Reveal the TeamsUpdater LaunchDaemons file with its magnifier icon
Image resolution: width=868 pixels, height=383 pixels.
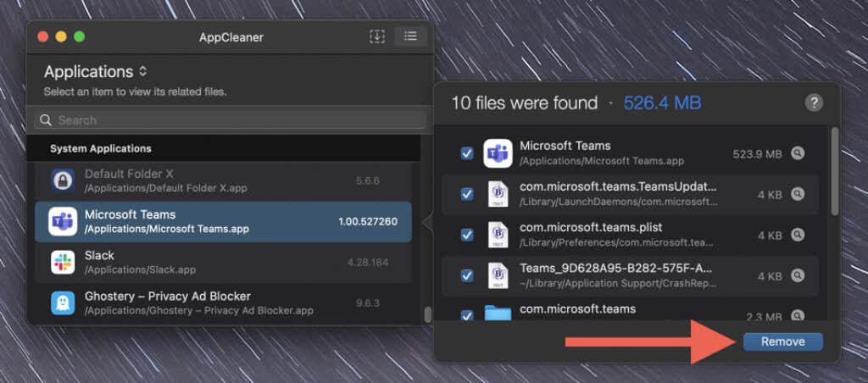click(x=797, y=194)
